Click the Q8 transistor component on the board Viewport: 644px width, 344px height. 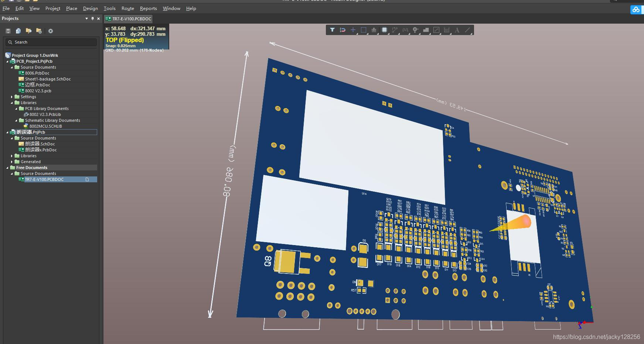[x=287, y=261]
